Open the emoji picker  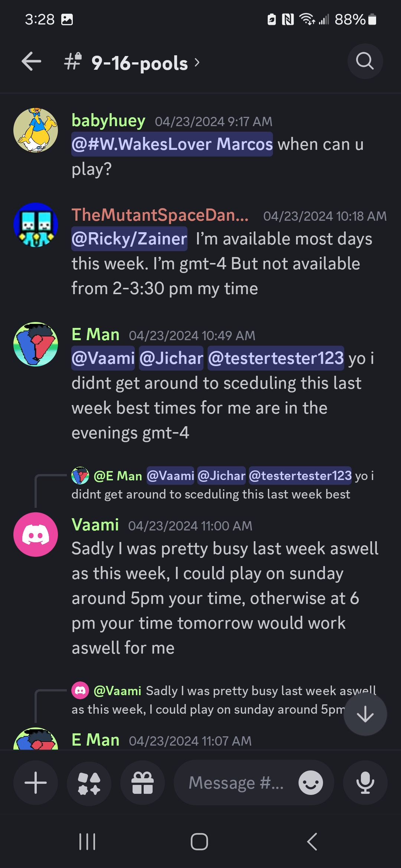click(310, 783)
